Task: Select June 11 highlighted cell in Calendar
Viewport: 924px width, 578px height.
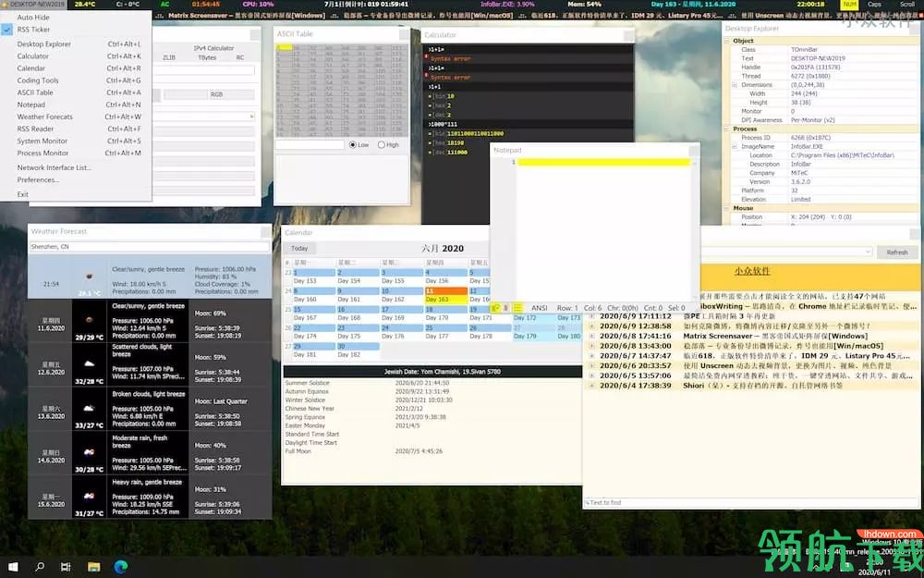Action: (446, 295)
